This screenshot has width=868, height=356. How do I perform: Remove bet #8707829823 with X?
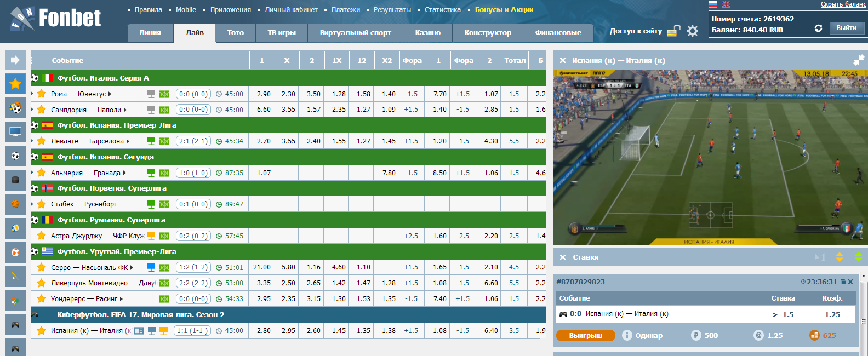(x=850, y=282)
